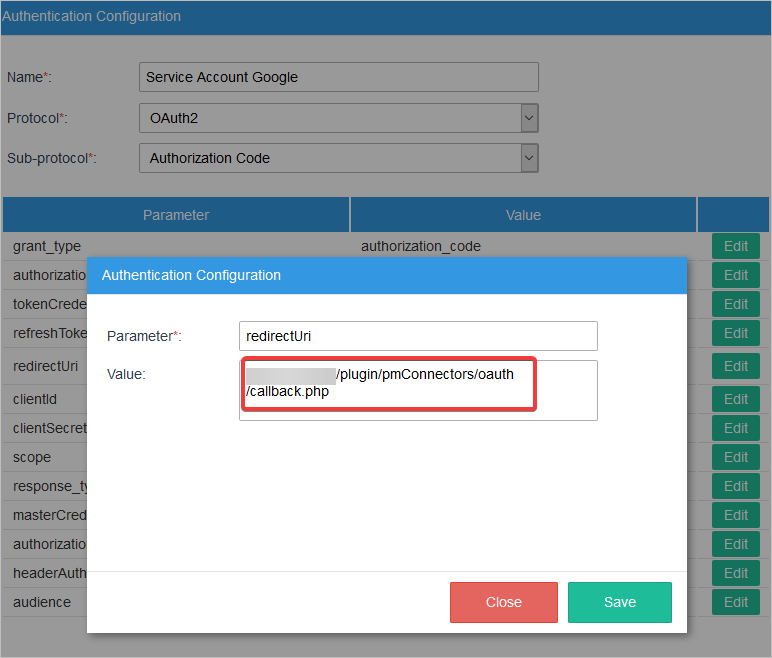Click the Value text area with callback.php path

pos(418,390)
